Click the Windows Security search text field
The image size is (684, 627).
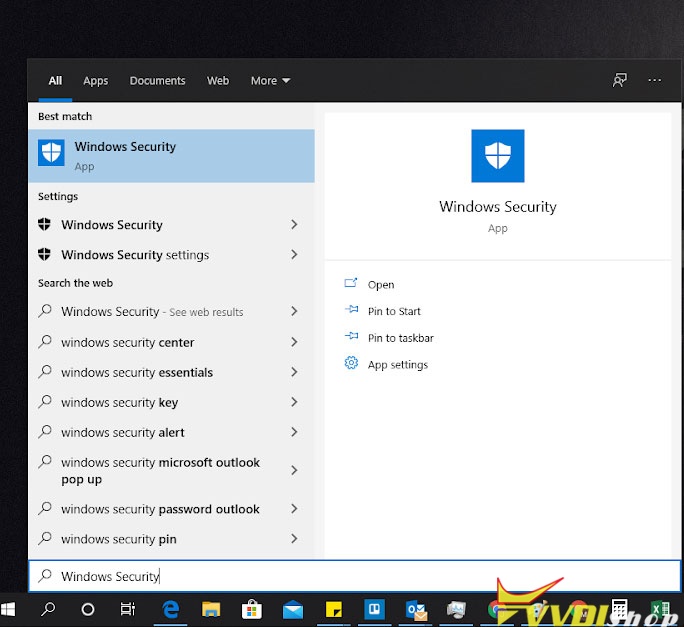355,576
